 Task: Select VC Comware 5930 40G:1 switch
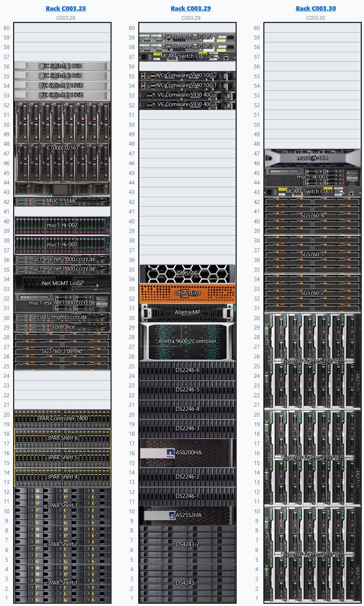187,105
